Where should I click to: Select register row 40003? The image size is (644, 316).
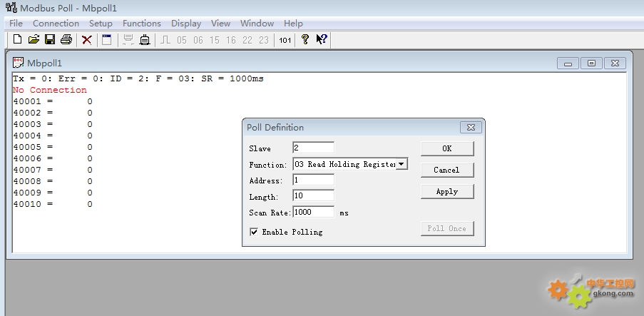[x=53, y=124]
